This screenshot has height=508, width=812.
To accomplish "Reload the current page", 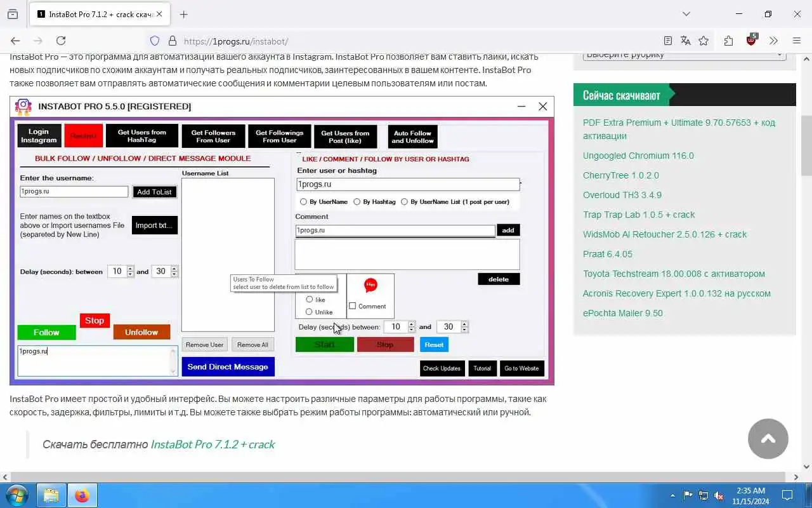I will point(61,41).
